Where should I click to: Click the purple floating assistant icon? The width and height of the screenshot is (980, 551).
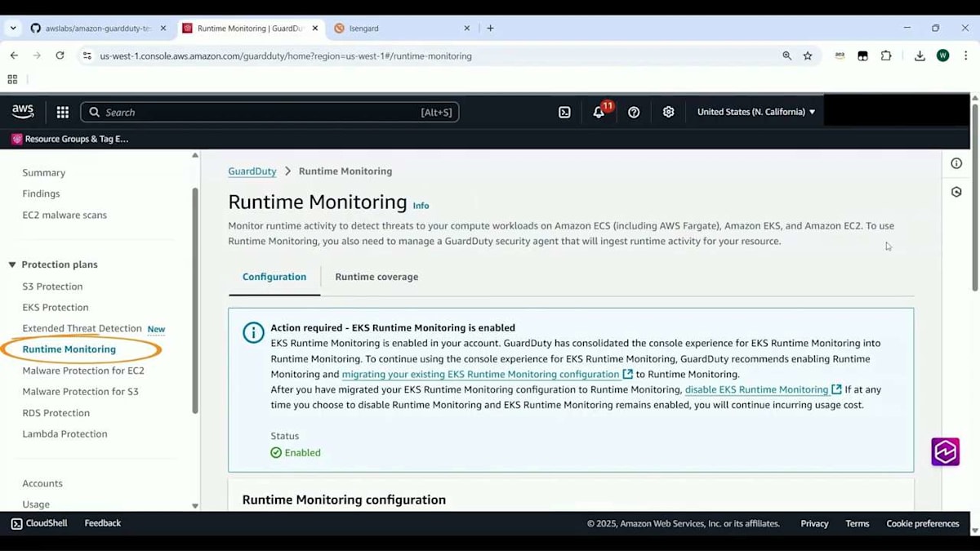tap(946, 451)
